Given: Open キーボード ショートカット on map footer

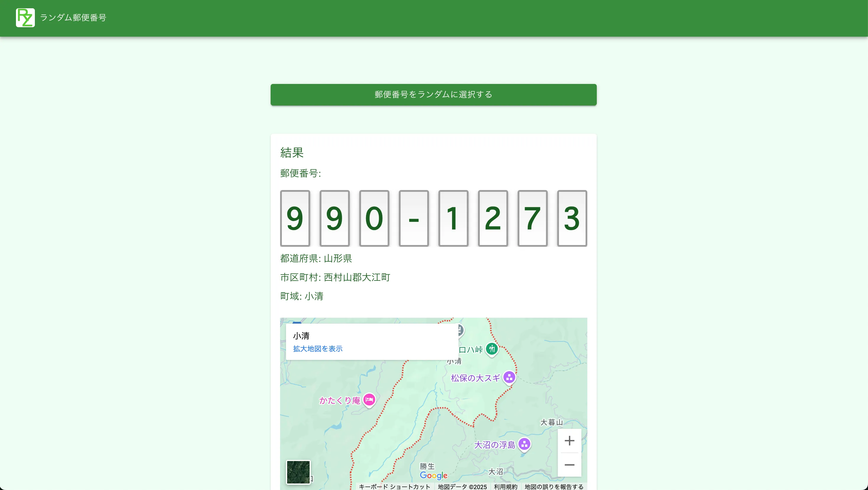Looking at the screenshot, I should [x=394, y=486].
